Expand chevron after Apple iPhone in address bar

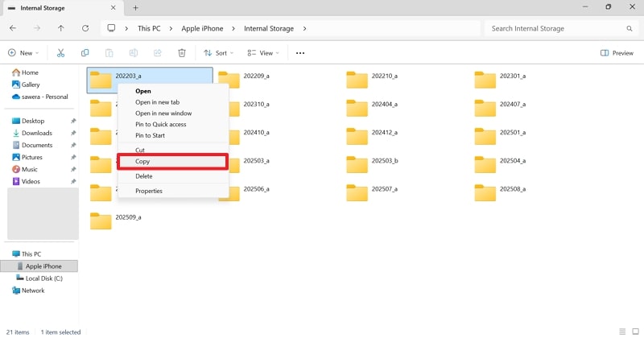pyautogui.click(x=233, y=28)
